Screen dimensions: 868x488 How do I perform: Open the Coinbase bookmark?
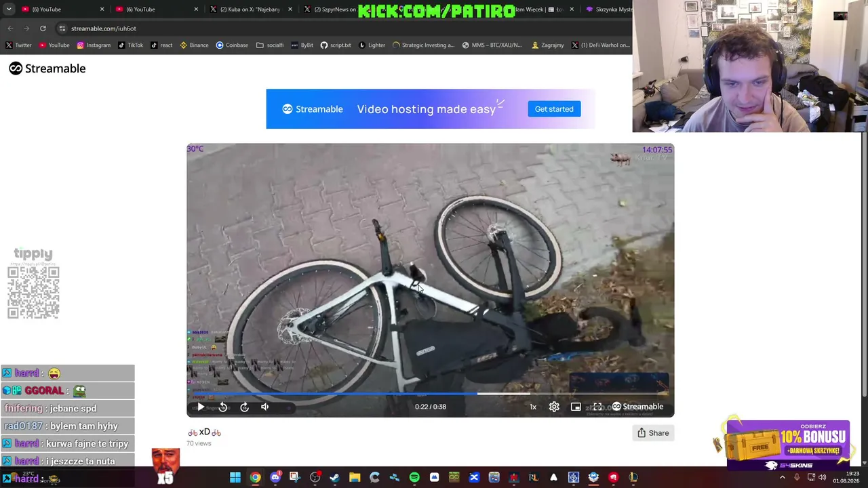click(x=232, y=45)
